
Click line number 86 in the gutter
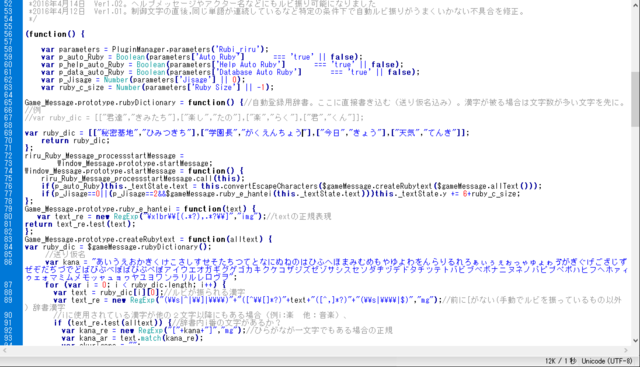(x=8, y=262)
